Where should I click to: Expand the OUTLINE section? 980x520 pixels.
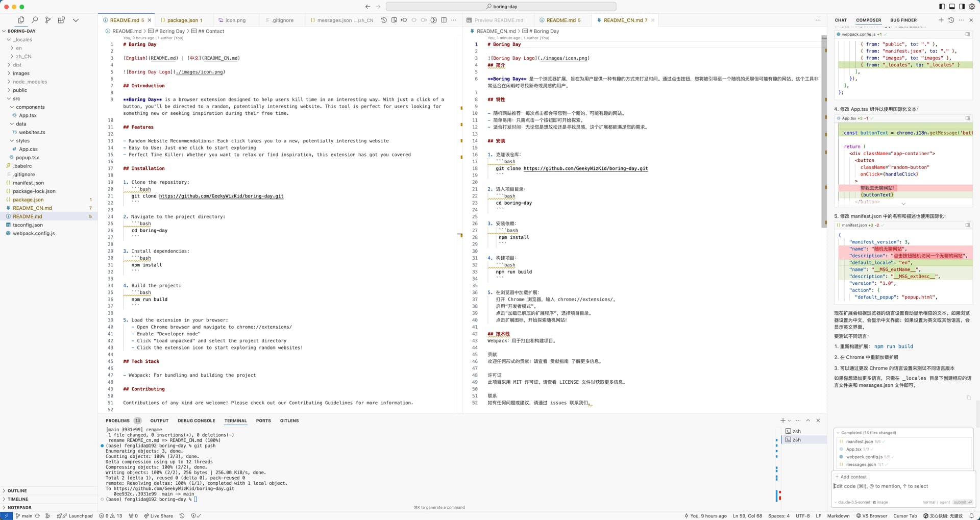(48, 491)
